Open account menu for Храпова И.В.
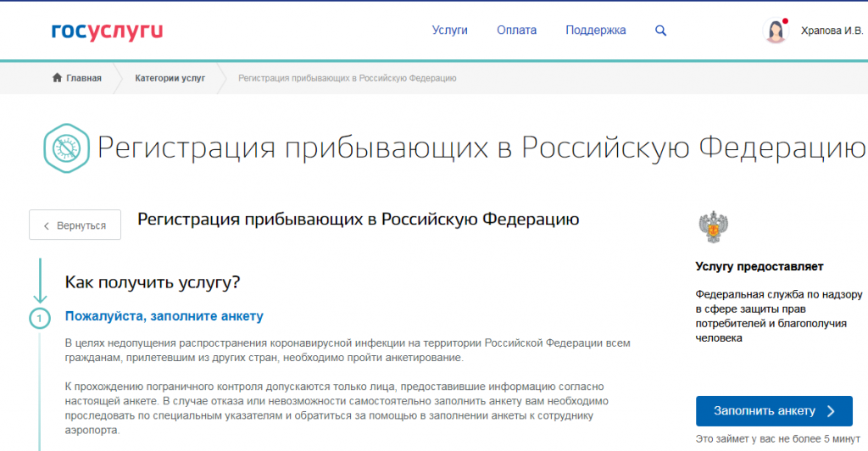 (x=832, y=31)
